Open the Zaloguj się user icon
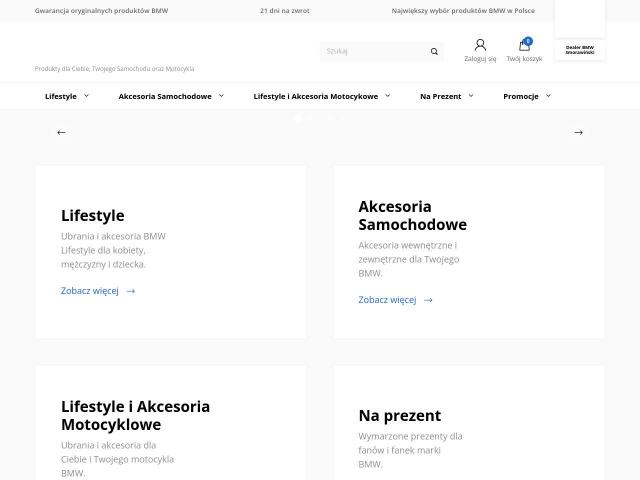The image size is (640, 480). point(480,45)
